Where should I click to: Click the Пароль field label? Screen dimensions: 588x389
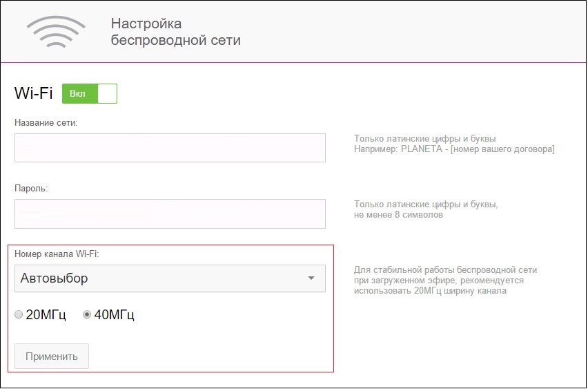(x=31, y=188)
